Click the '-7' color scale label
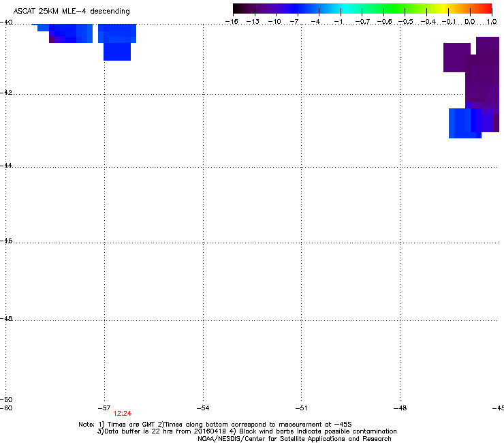The image size is (504, 443). pos(294,22)
